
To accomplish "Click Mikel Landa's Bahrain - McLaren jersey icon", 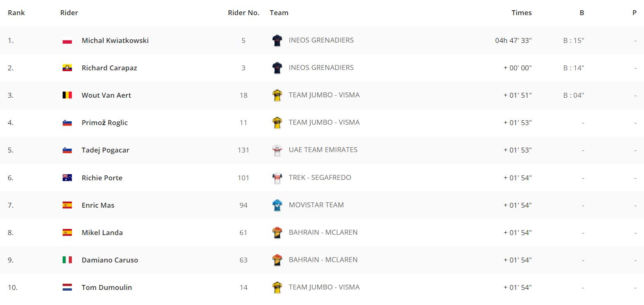I will click(x=277, y=233).
